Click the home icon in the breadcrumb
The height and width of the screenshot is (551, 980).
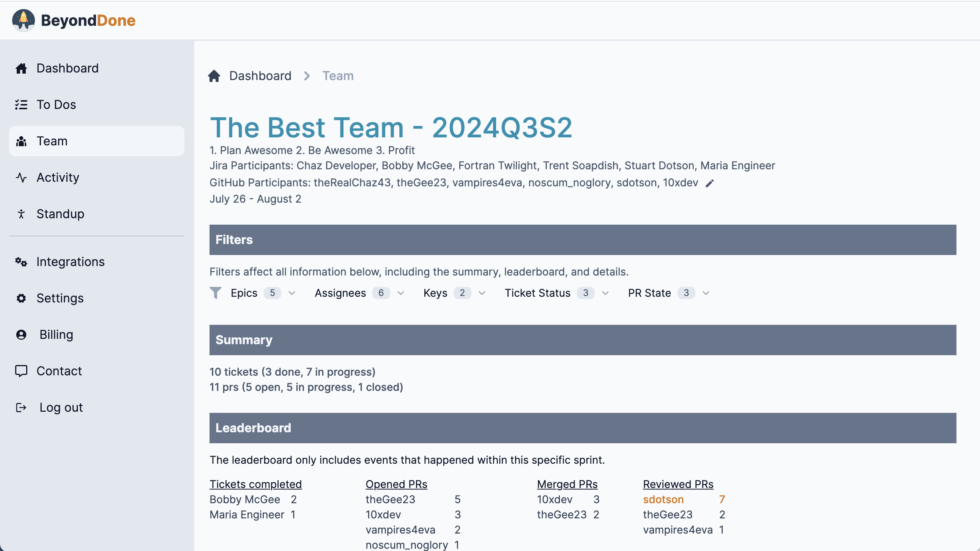[214, 76]
